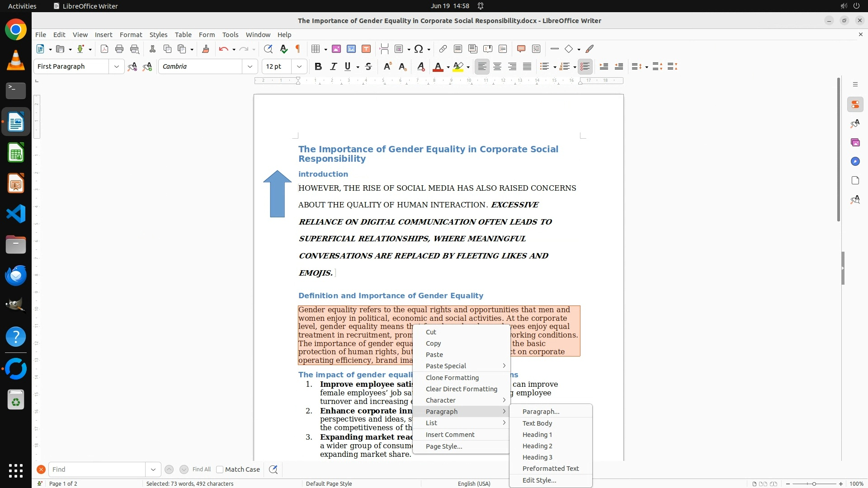Toggle formatting marks with pilcrow icon
868x488 pixels.
(298, 49)
